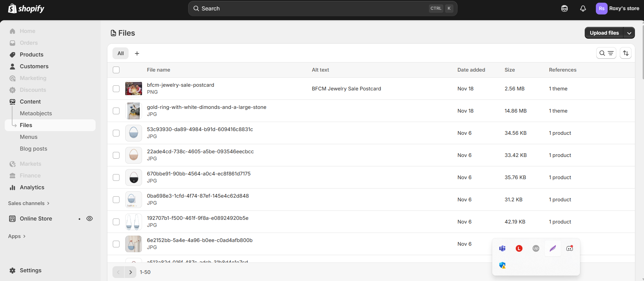Click the sort files icon
The image size is (644, 281).
625,53
